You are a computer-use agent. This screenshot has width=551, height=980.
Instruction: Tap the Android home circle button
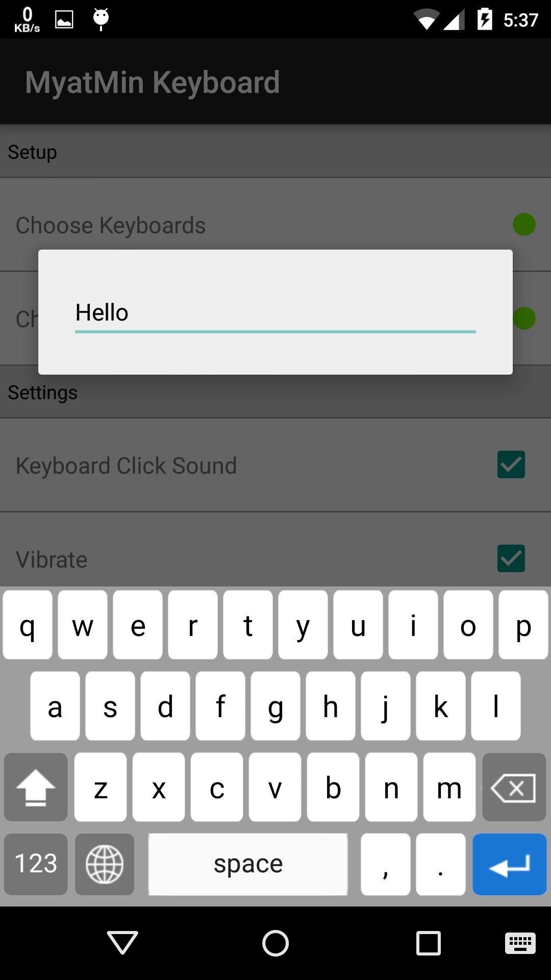(275, 942)
